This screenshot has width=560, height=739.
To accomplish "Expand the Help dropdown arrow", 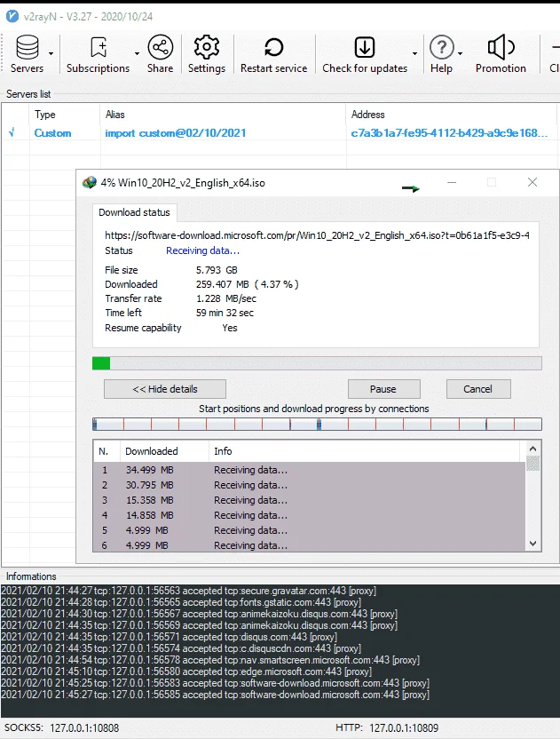I will pyautogui.click(x=460, y=53).
